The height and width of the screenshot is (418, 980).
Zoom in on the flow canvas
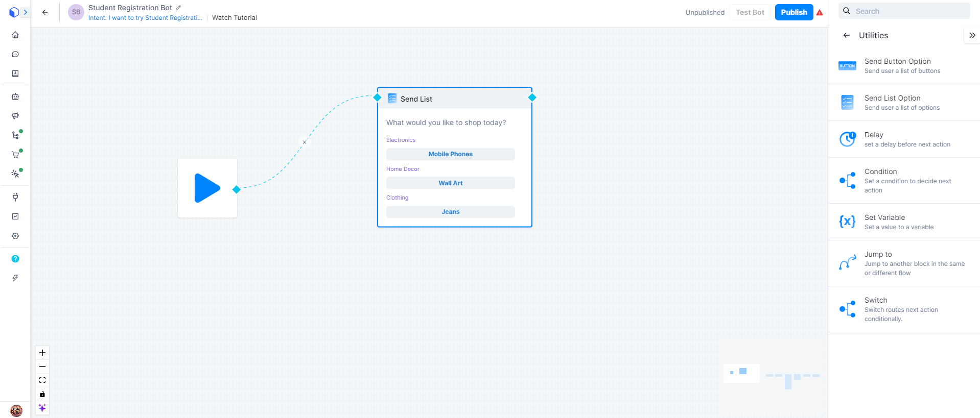click(x=42, y=353)
